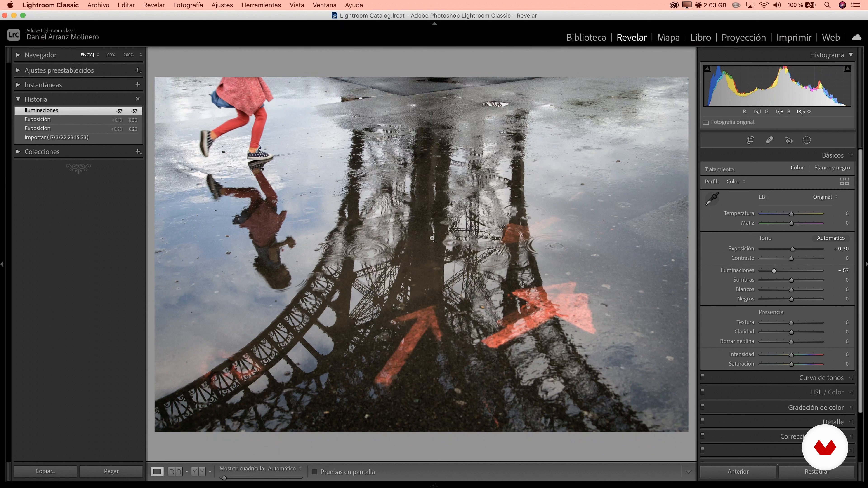Click the Pegar button
The height and width of the screenshot is (488, 868).
coord(111,471)
